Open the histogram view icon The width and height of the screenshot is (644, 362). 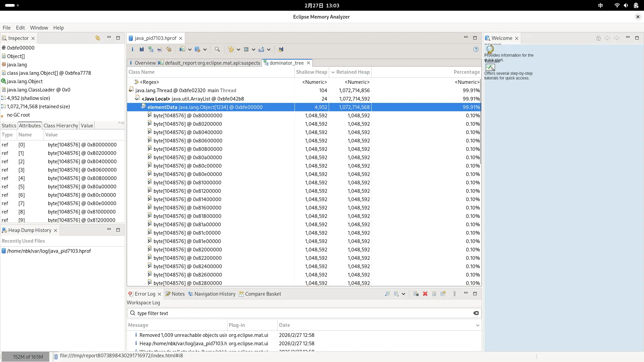click(x=142, y=49)
